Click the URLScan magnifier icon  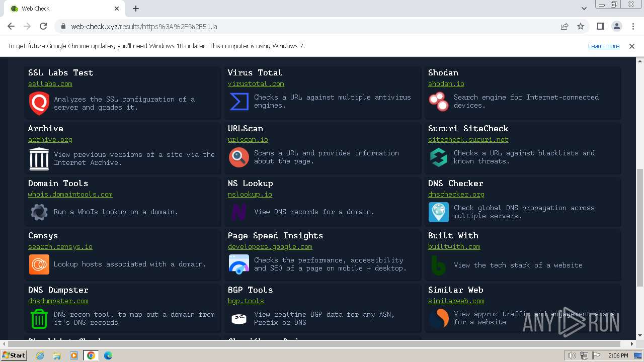[x=239, y=157]
